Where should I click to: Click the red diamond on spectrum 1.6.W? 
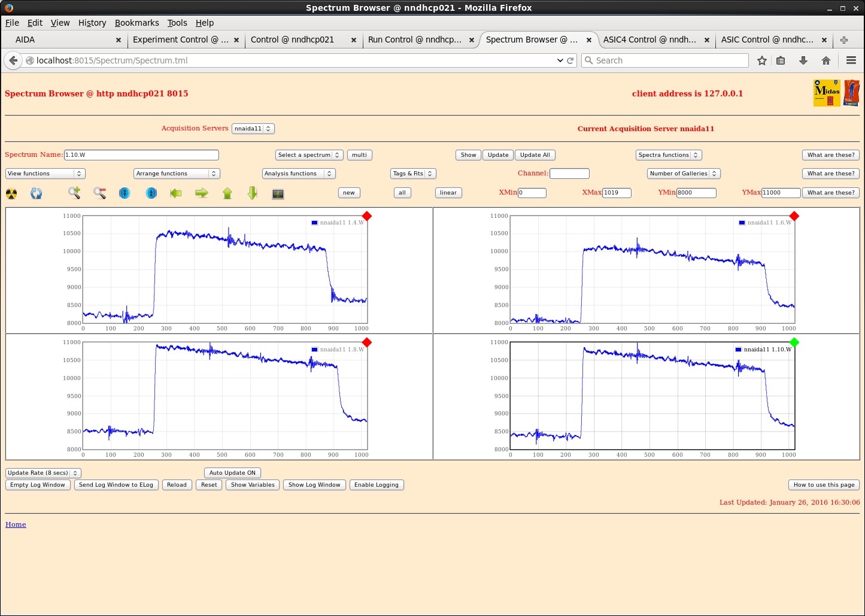(x=794, y=216)
